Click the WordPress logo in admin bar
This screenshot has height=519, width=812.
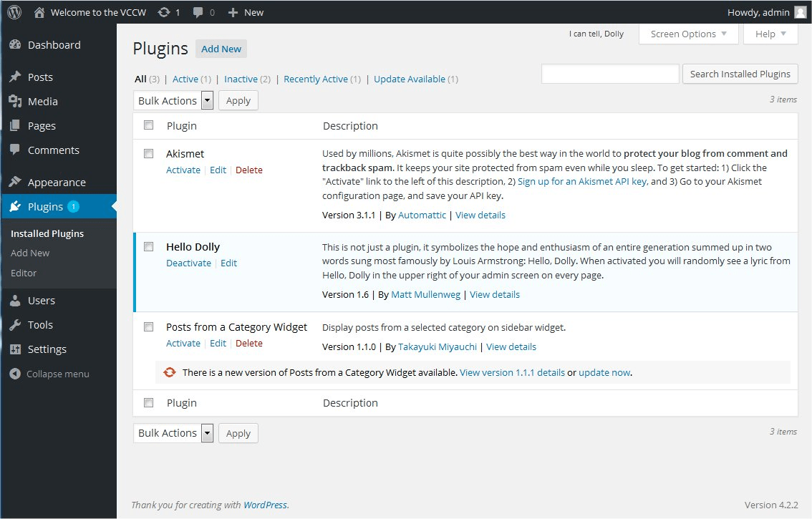click(14, 11)
